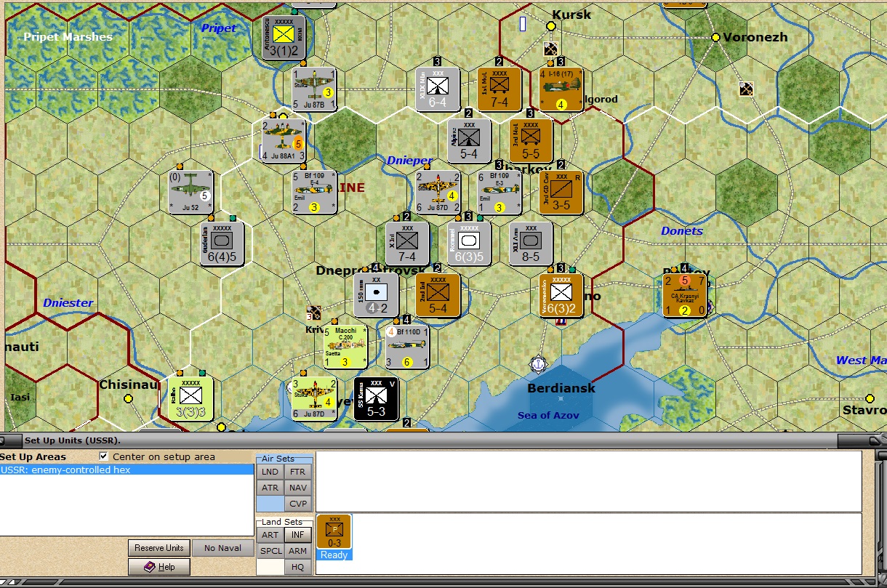Click the Berdiansk city label

561,388
